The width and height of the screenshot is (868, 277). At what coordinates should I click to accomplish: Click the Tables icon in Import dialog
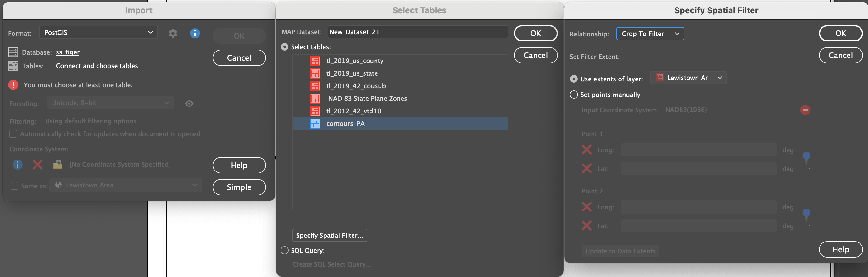pos(13,66)
